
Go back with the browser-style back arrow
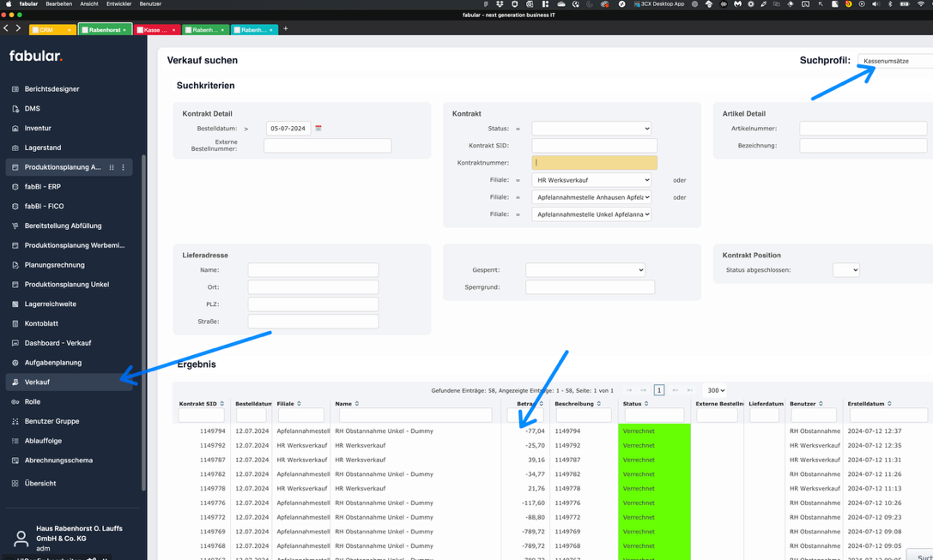click(x=6, y=29)
